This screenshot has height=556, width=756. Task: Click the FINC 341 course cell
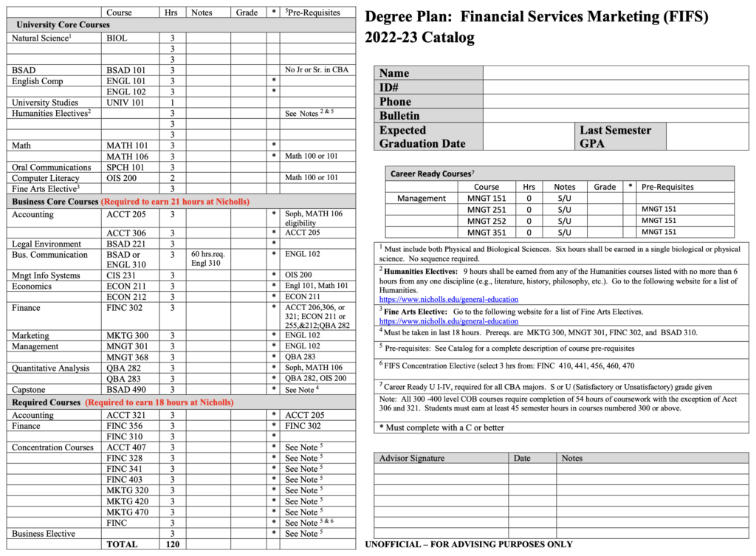[130, 469]
